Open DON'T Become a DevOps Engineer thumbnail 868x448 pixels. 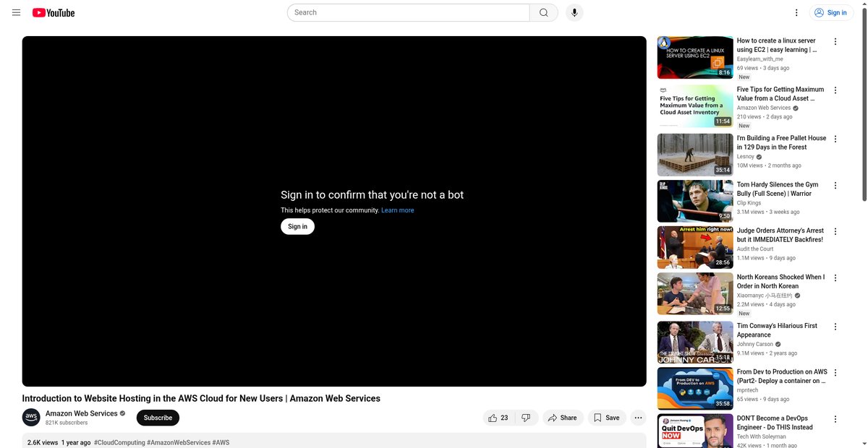point(695,431)
